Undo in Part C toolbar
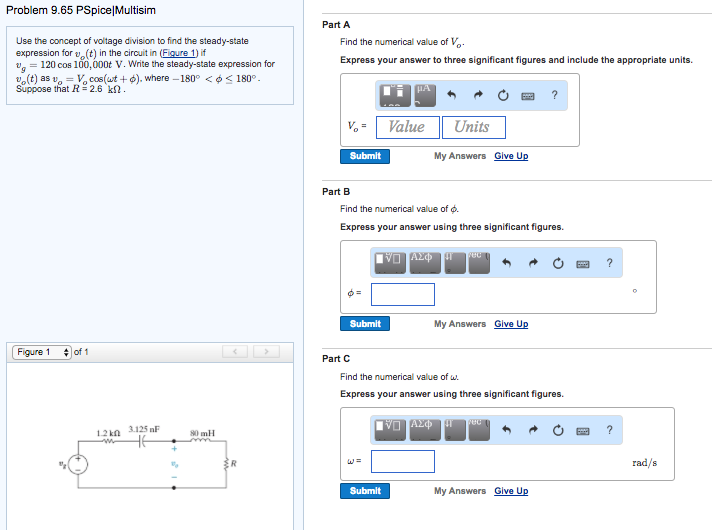The width and height of the screenshot is (712, 530). coord(507,430)
